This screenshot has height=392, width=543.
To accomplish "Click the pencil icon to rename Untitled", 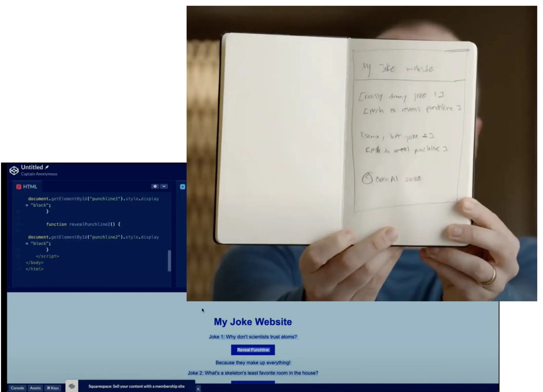I will (x=47, y=167).
